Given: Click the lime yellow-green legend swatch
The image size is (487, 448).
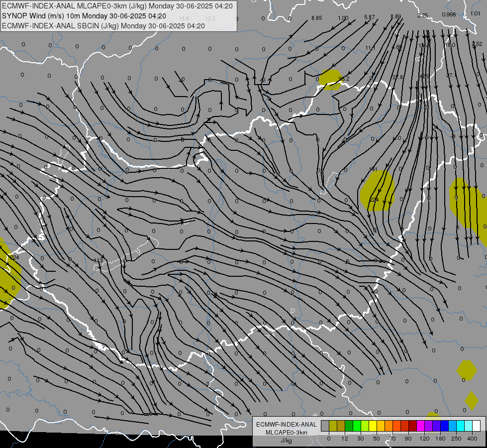Looking at the screenshot, I should pos(365,426).
